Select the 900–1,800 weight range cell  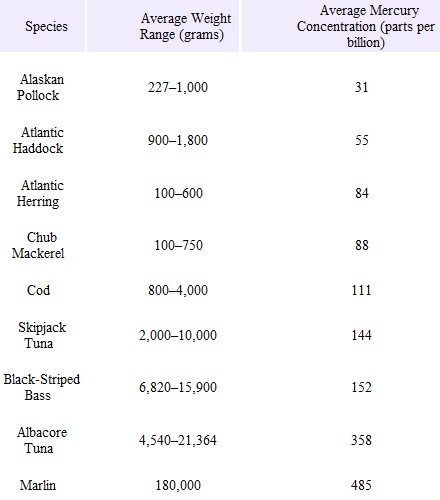click(x=178, y=140)
